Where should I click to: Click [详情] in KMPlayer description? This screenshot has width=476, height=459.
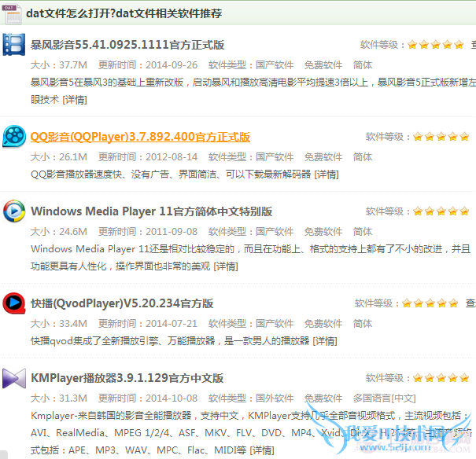pos(262,450)
